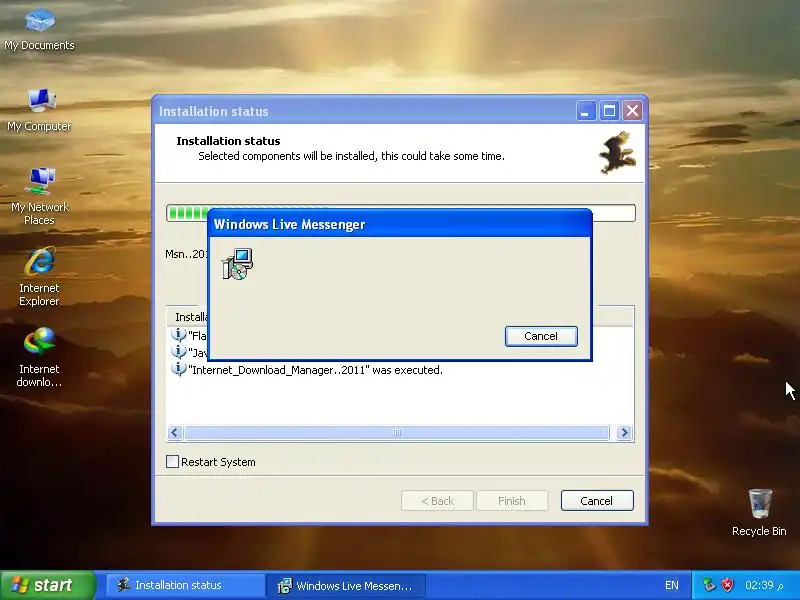Close the Installation status window
The width and height of the screenshot is (800, 600).
pos(633,111)
